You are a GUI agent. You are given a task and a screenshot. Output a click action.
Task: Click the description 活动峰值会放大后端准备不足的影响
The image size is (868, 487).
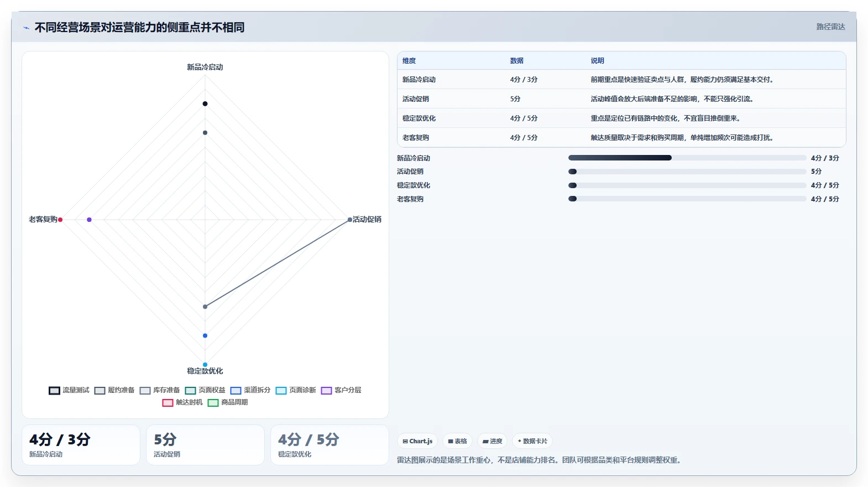pyautogui.click(x=672, y=99)
